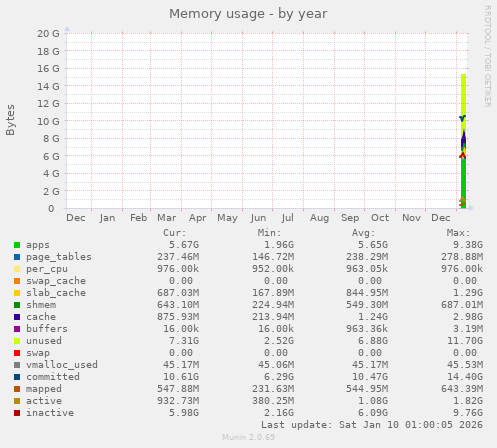Image resolution: width=497 pixels, height=448 pixels.
Task: Click the 'Jun' x-axis month label
Action: tap(258, 218)
